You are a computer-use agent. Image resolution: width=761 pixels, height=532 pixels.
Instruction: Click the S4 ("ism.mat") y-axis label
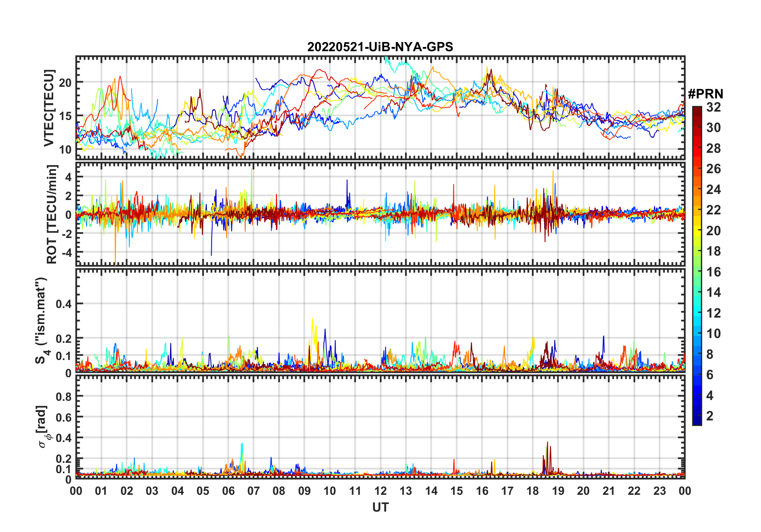[42, 320]
